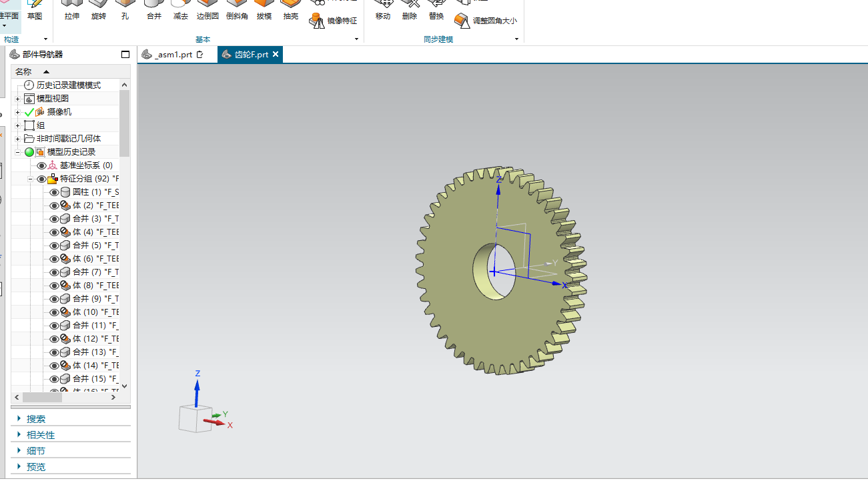Open the 基本 group dropdown arrow
This screenshot has height=483, width=868.
(x=356, y=39)
